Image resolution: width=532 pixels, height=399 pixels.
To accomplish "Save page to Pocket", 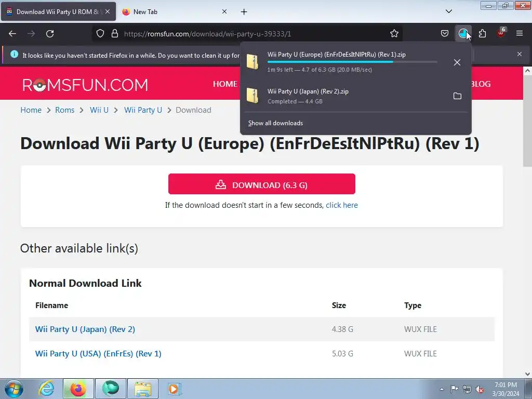I will 445,34.
